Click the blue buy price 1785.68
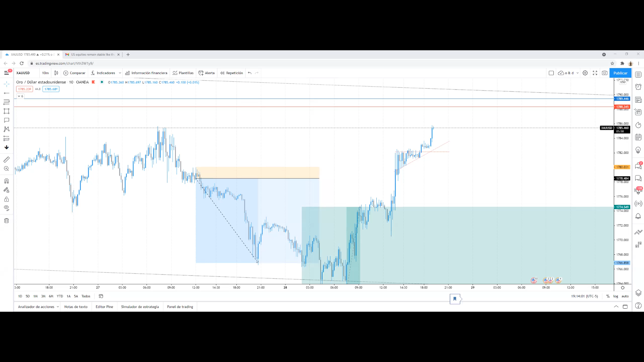 click(51, 89)
